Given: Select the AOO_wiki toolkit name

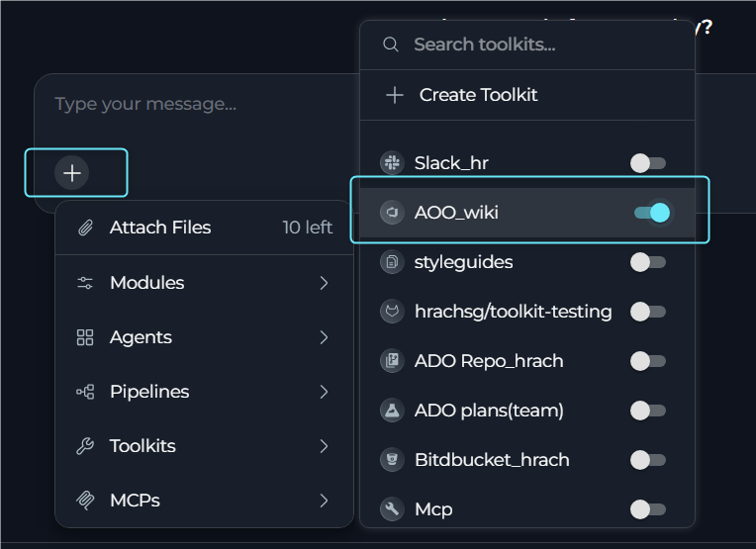Looking at the screenshot, I should click(456, 213).
